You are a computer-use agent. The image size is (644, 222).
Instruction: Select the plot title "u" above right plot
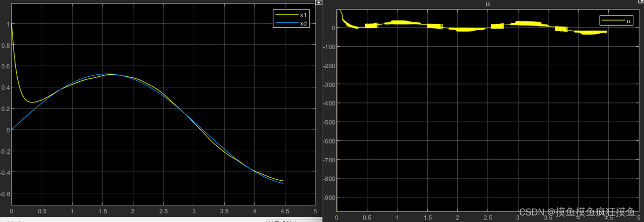[487, 4]
